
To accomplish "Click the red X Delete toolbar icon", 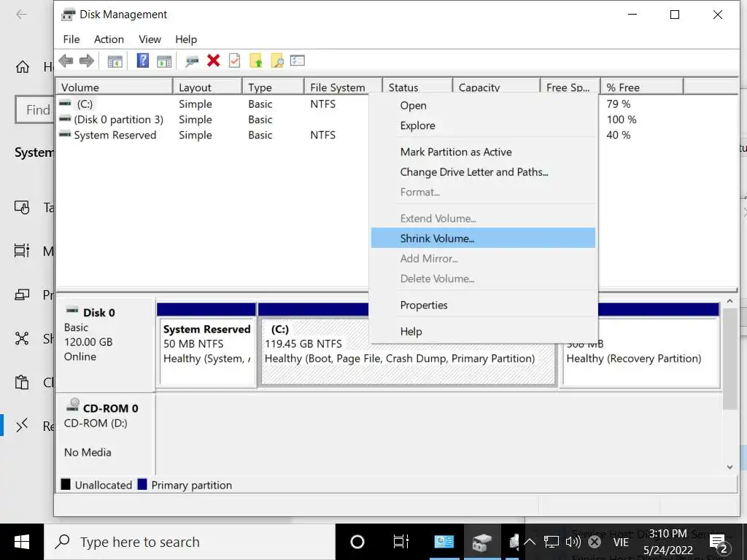I will click(214, 61).
